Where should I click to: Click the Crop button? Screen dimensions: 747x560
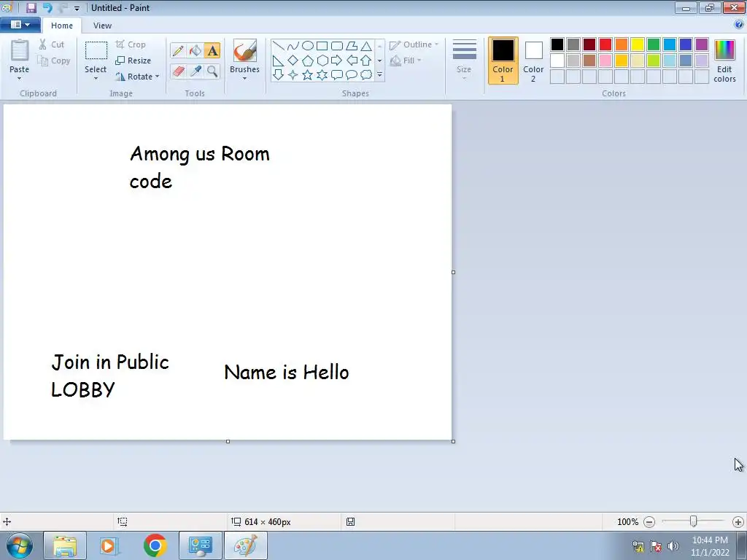click(x=131, y=44)
